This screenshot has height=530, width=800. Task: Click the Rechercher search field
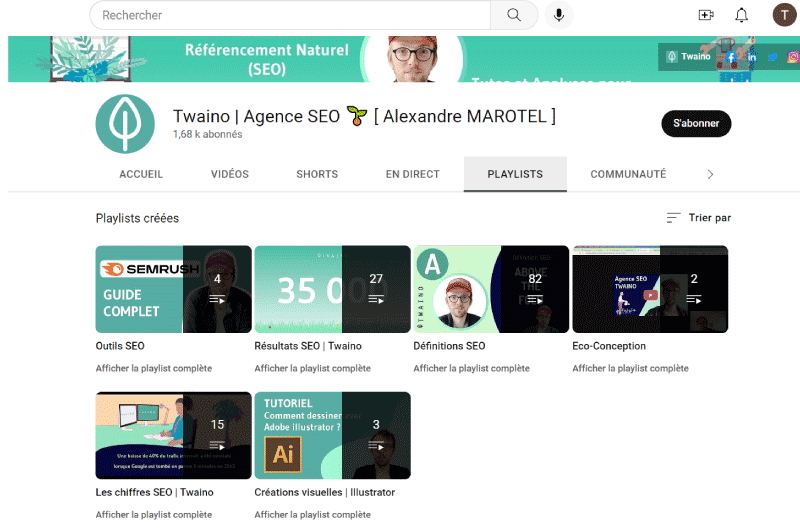pos(290,15)
